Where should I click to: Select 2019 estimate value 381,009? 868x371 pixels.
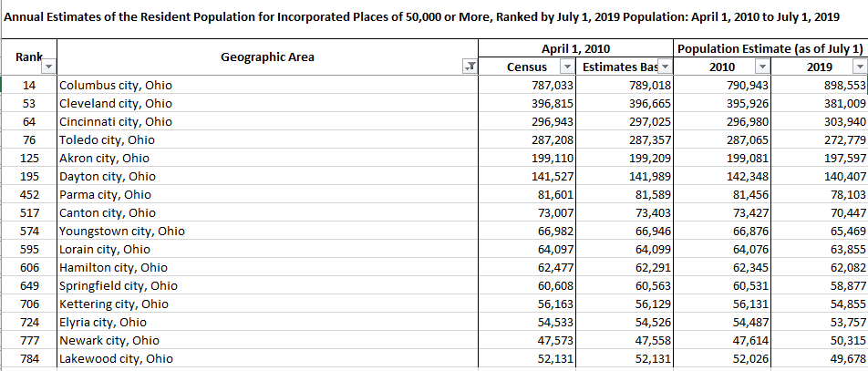click(x=820, y=104)
